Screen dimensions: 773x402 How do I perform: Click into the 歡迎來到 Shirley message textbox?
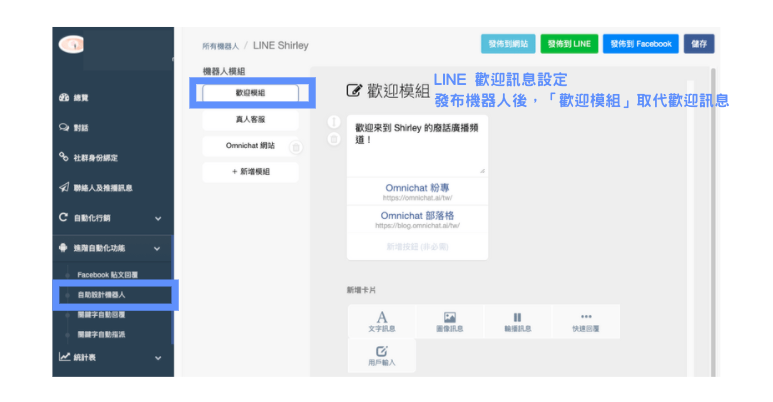(x=417, y=146)
